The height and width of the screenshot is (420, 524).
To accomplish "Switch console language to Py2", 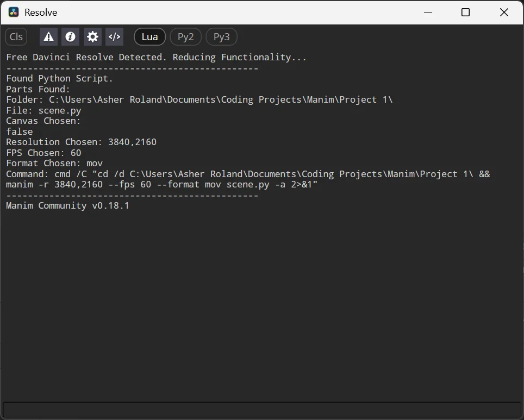I will tap(185, 37).
